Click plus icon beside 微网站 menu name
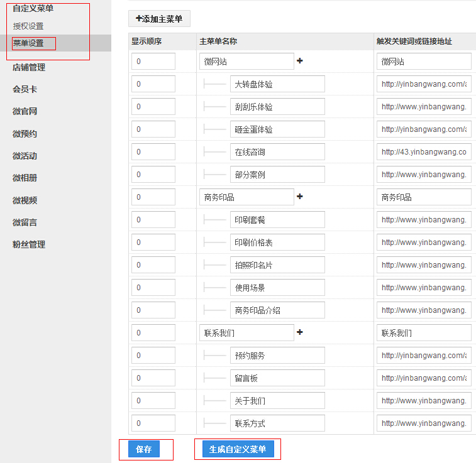Viewport: 476px width, 463px height. pyautogui.click(x=300, y=61)
